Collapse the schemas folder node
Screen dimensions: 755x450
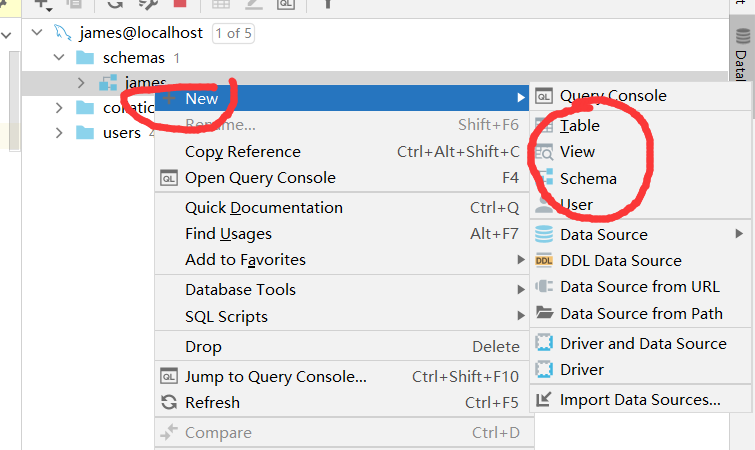pyautogui.click(x=59, y=57)
